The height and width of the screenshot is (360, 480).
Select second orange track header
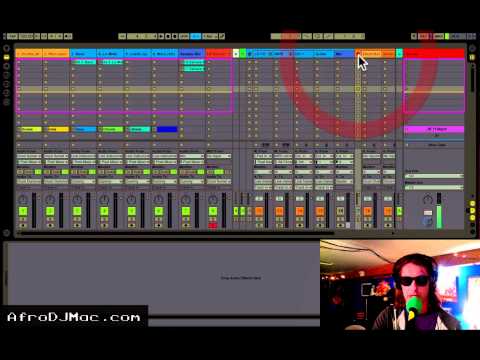click(x=56, y=54)
